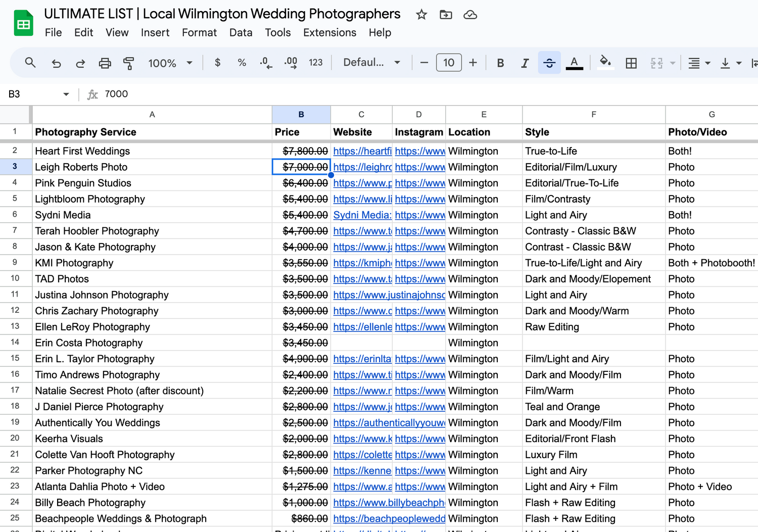758x532 pixels.
Task: Open Justina Johnson website link
Action: tap(389, 295)
